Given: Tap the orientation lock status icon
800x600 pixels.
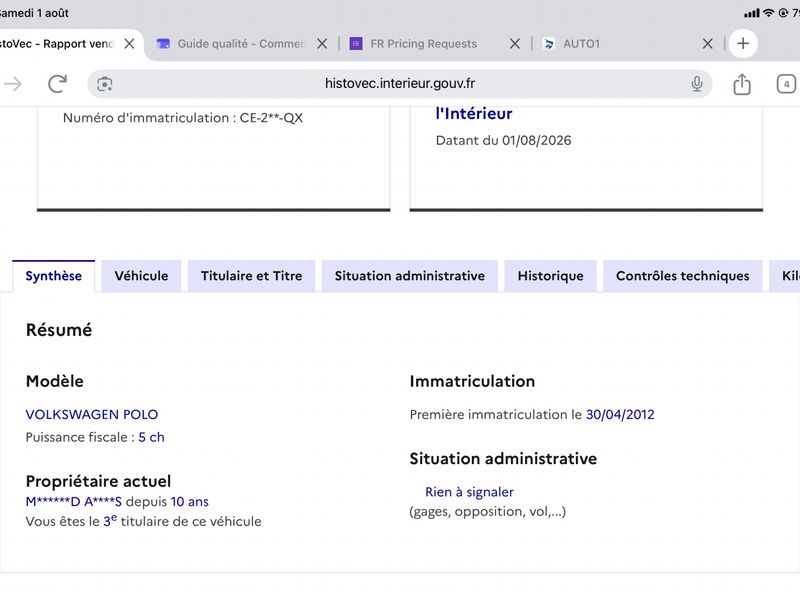Looking at the screenshot, I should pyautogui.click(x=783, y=13).
